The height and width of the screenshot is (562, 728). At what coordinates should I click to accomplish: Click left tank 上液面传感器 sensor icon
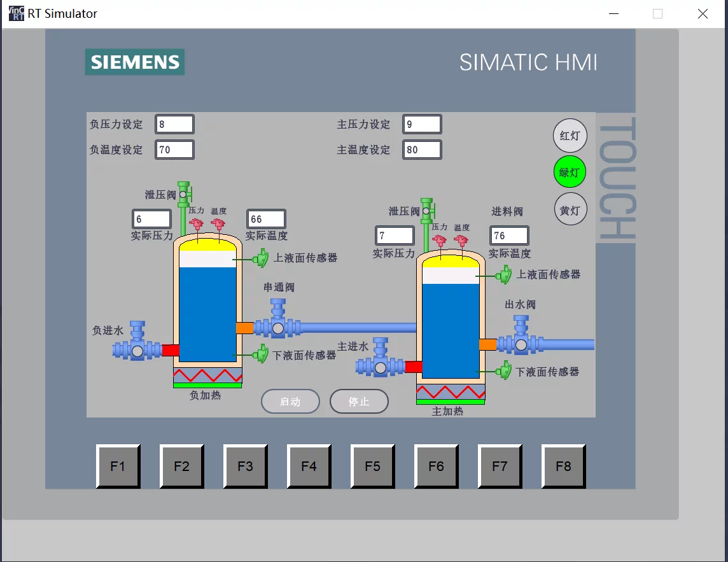261,258
